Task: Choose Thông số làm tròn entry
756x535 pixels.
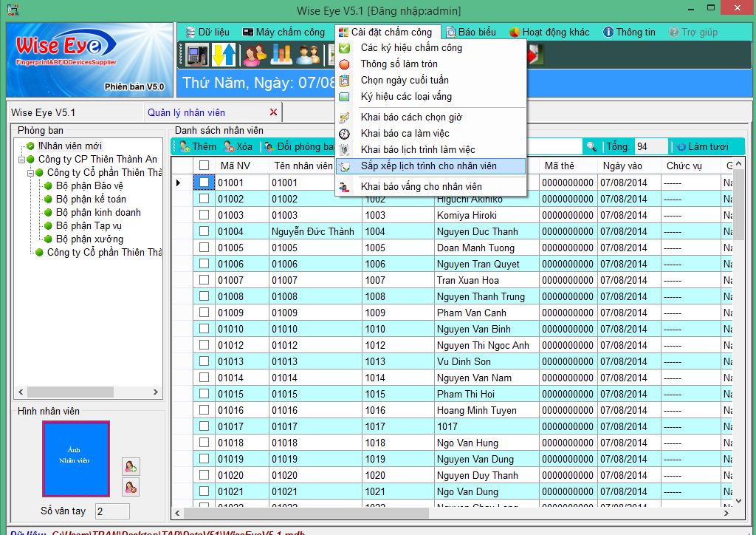Action: (430, 64)
